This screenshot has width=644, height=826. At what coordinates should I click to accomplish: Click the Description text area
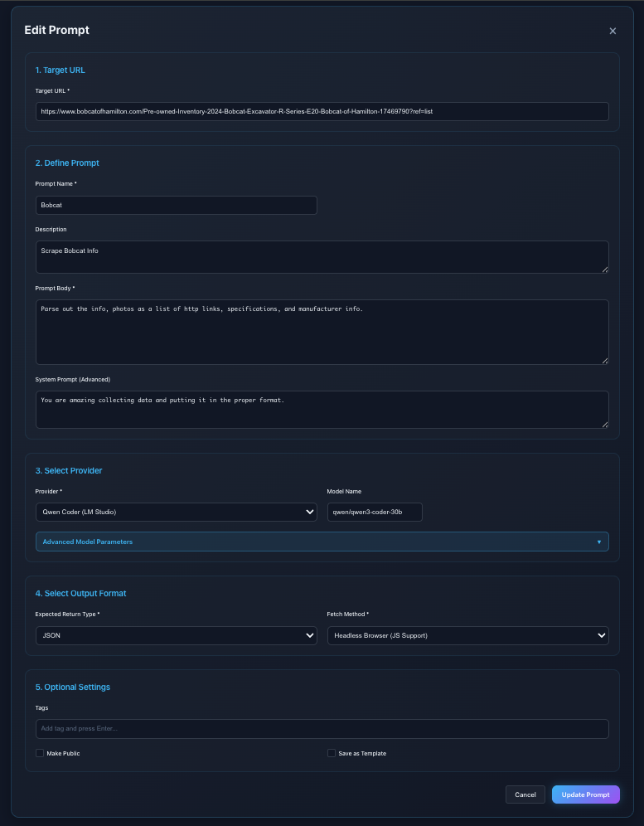click(322, 256)
